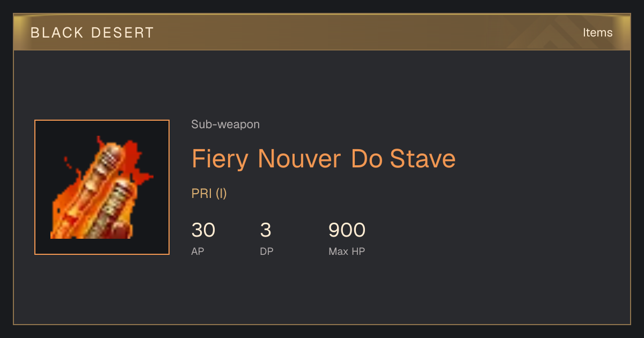This screenshot has width=644, height=338.
Task: Click the 900 health value
Action: [347, 230]
